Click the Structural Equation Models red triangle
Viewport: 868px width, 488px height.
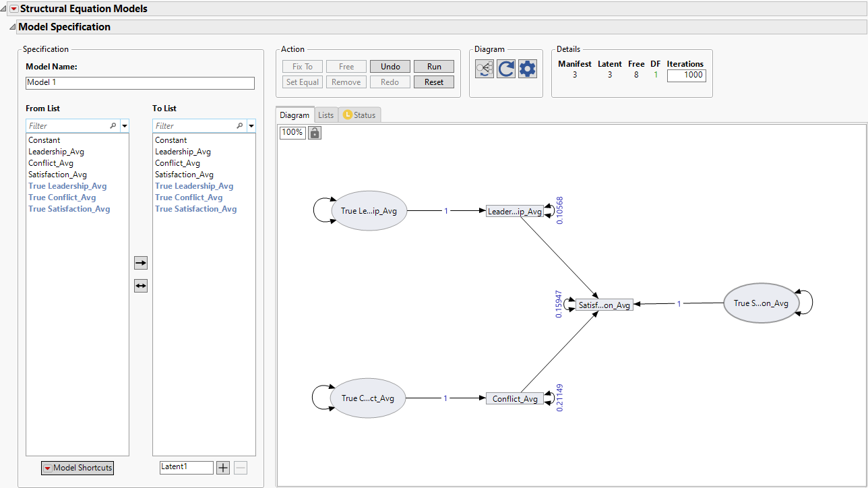tap(13, 9)
